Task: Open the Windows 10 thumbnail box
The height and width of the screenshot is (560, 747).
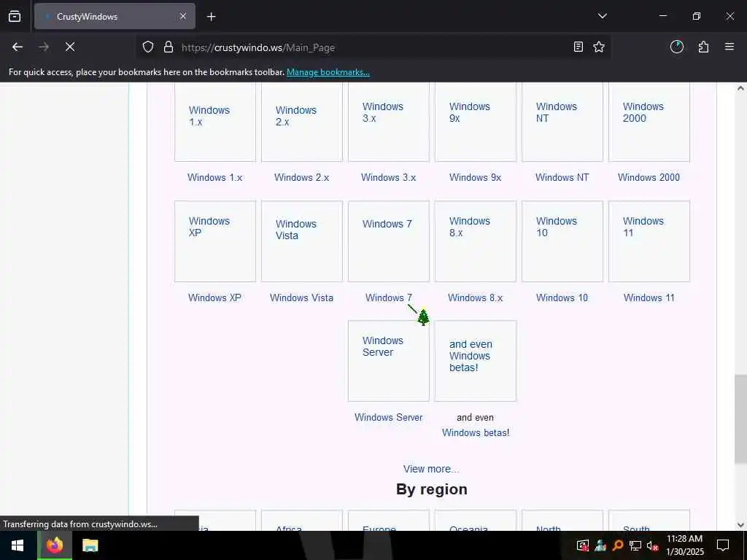Action: (x=562, y=241)
